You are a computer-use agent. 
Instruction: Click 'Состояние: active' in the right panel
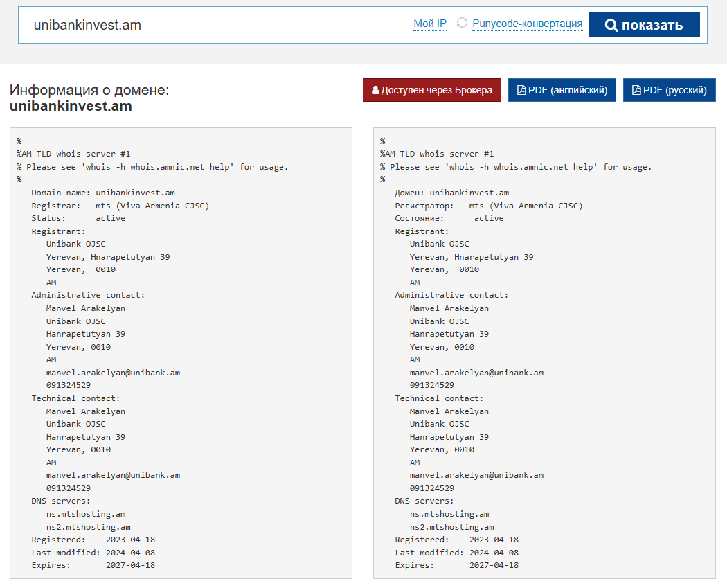point(449,218)
